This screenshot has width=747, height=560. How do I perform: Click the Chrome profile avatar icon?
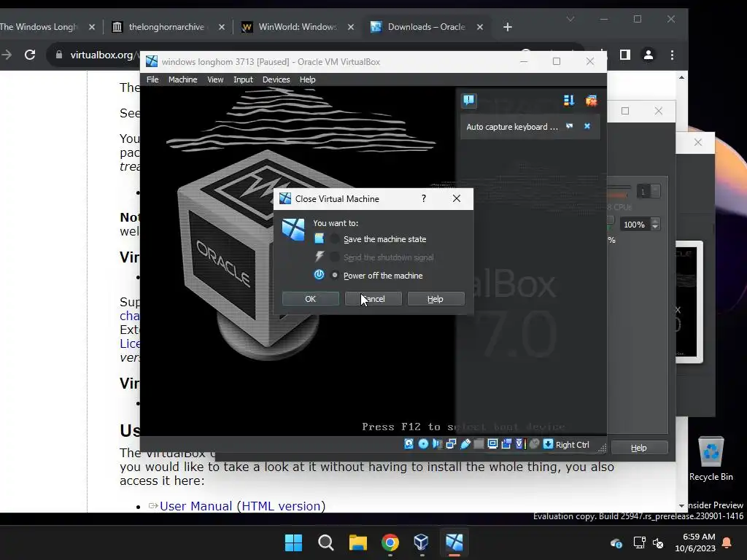[x=648, y=55]
